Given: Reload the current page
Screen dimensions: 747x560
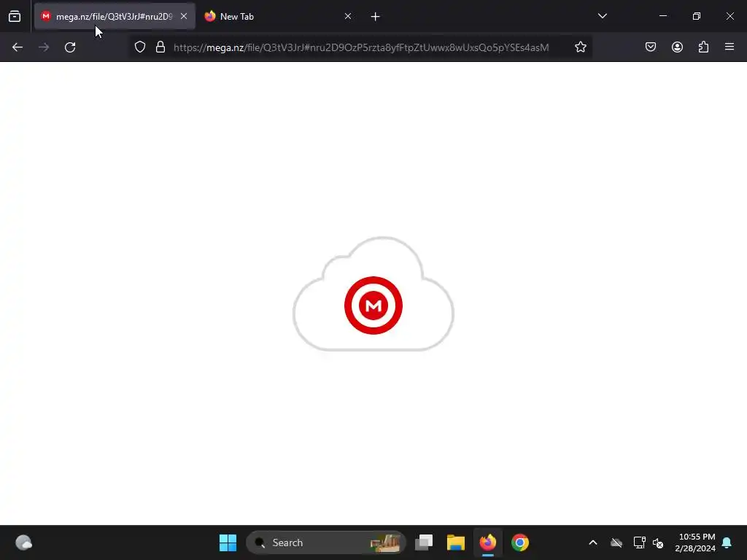Looking at the screenshot, I should (x=70, y=47).
